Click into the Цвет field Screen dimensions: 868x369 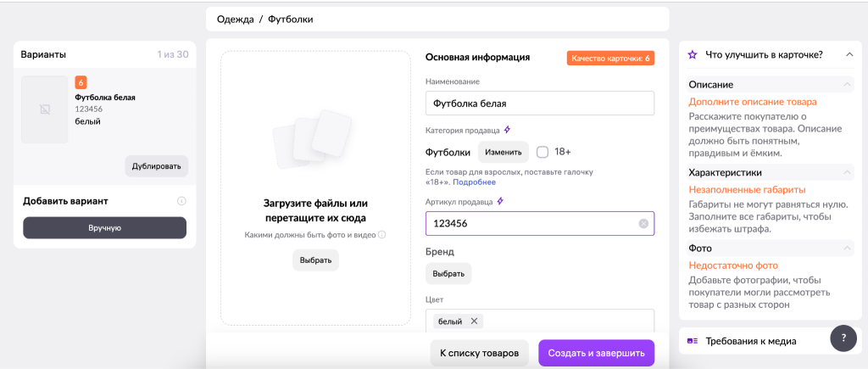click(540, 321)
